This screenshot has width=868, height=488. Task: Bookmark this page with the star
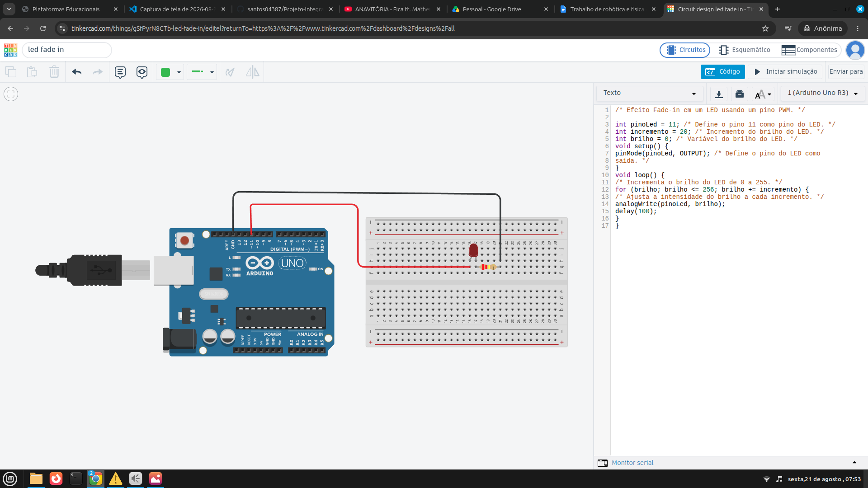pos(765,28)
